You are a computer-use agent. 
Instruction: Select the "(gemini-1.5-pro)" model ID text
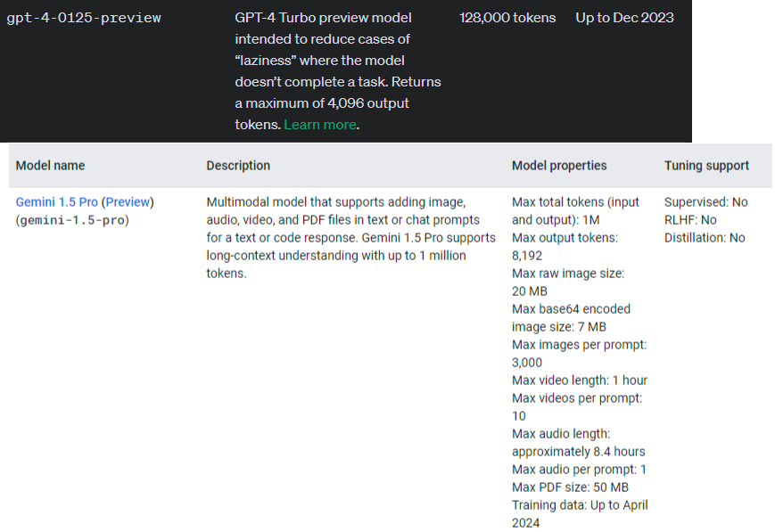pos(72,220)
